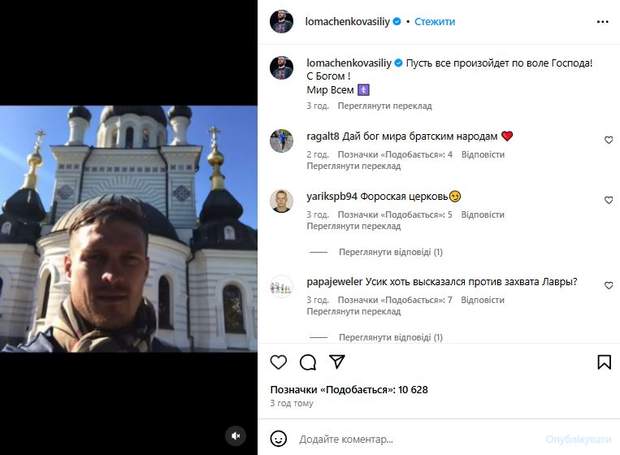Expand replies under papajeweler's comment
The width and height of the screenshot is (620, 455).
(x=389, y=337)
